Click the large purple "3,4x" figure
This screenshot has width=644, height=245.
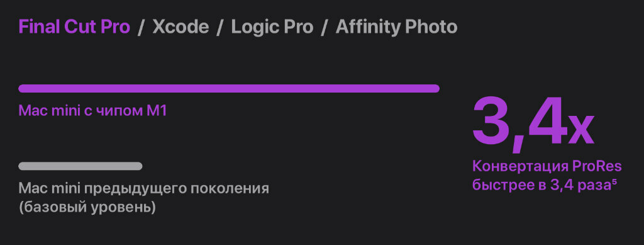click(x=533, y=123)
